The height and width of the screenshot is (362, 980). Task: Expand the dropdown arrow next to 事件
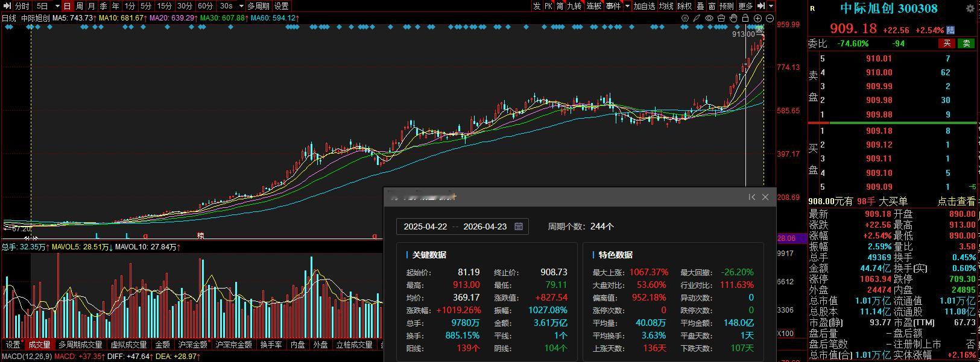point(627,6)
